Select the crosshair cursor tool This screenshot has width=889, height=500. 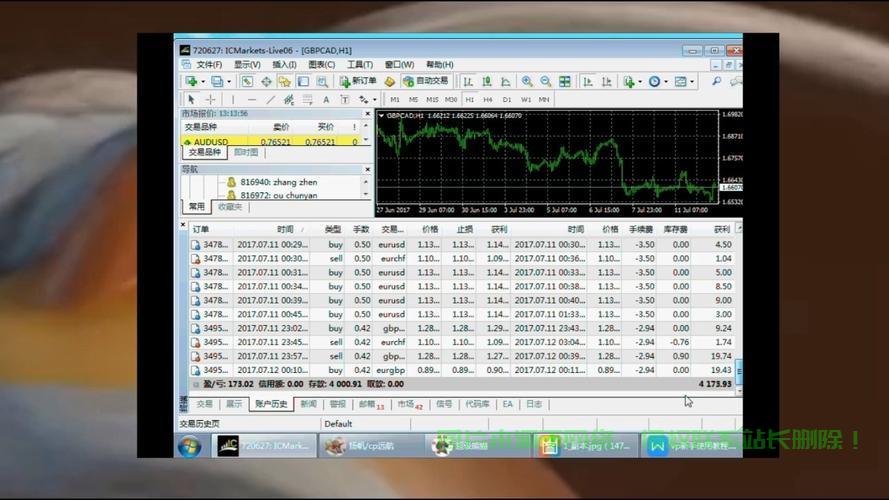point(210,100)
